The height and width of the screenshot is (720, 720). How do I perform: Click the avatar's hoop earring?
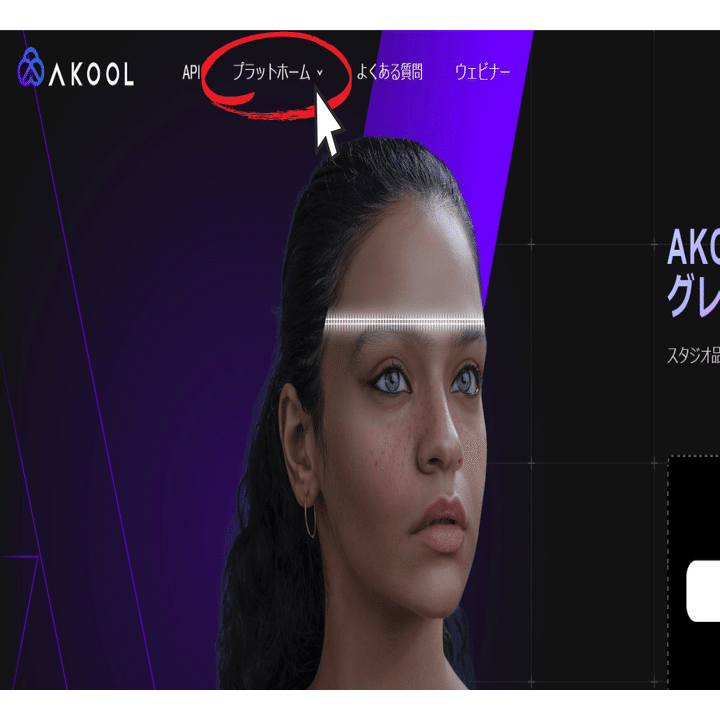pyautogui.click(x=310, y=518)
